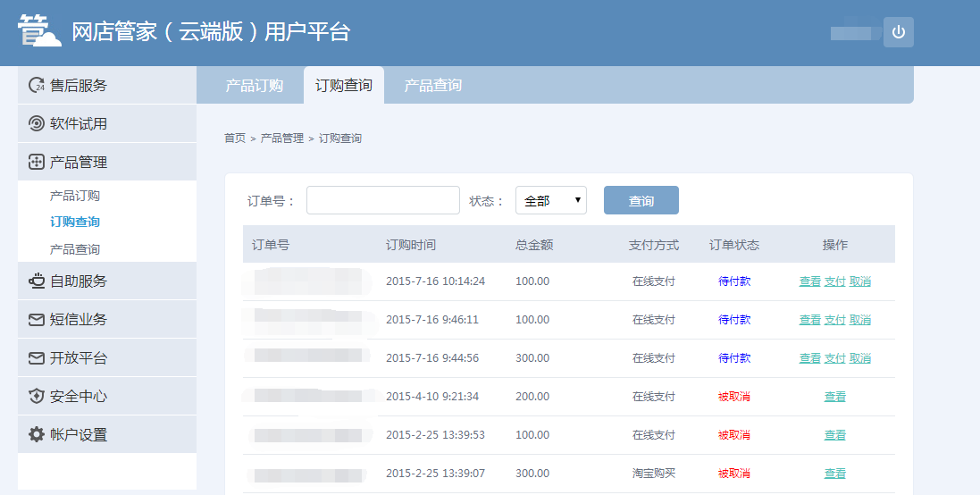Click the power logout icon
The image size is (980, 495).
tap(898, 32)
